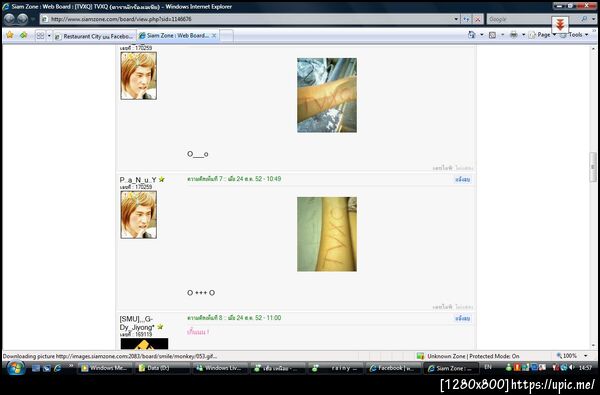The width and height of the screenshot is (600, 395).
Task: Go forward with the browser Forward arrow
Action: (23, 19)
